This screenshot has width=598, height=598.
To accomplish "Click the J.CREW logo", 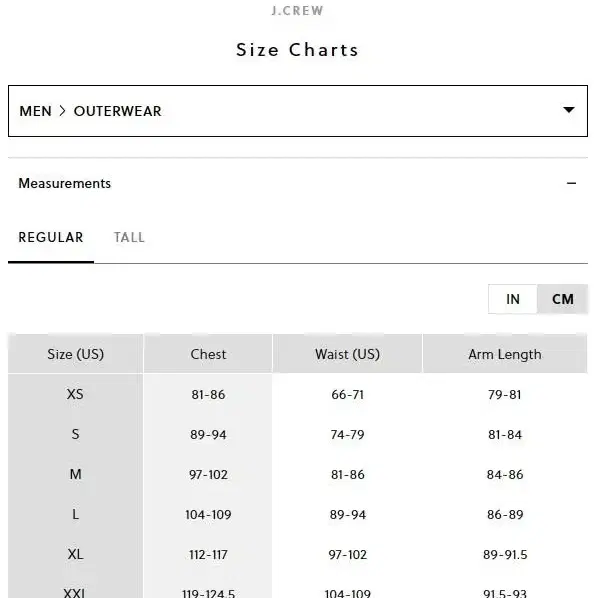I will [x=297, y=11].
